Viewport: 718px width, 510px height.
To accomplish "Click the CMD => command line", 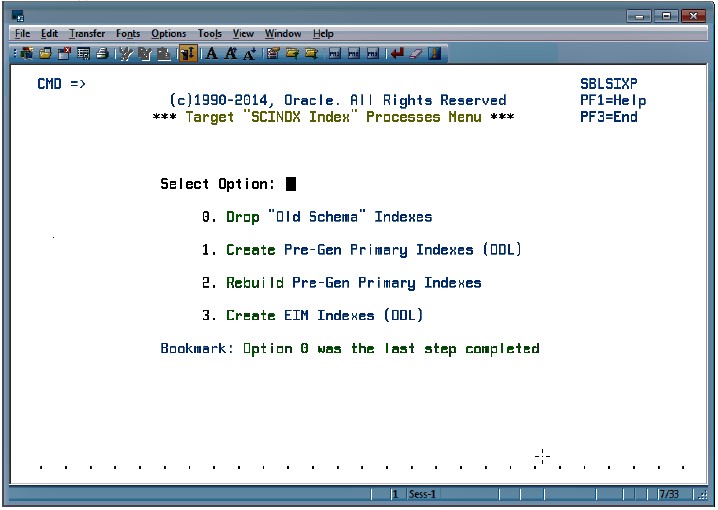I will tap(62, 84).
